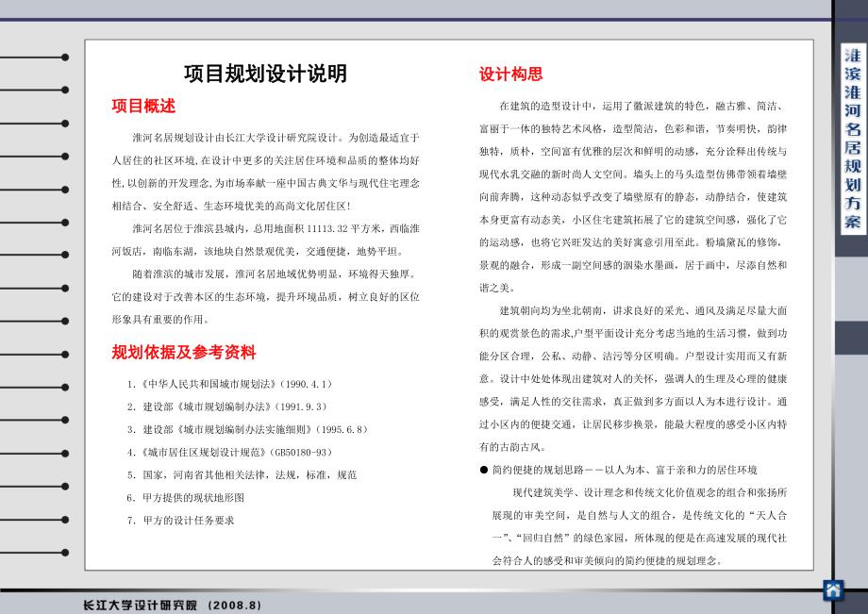
Task: Select the red 设计构思 heading
Action: [x=510, y=74]
